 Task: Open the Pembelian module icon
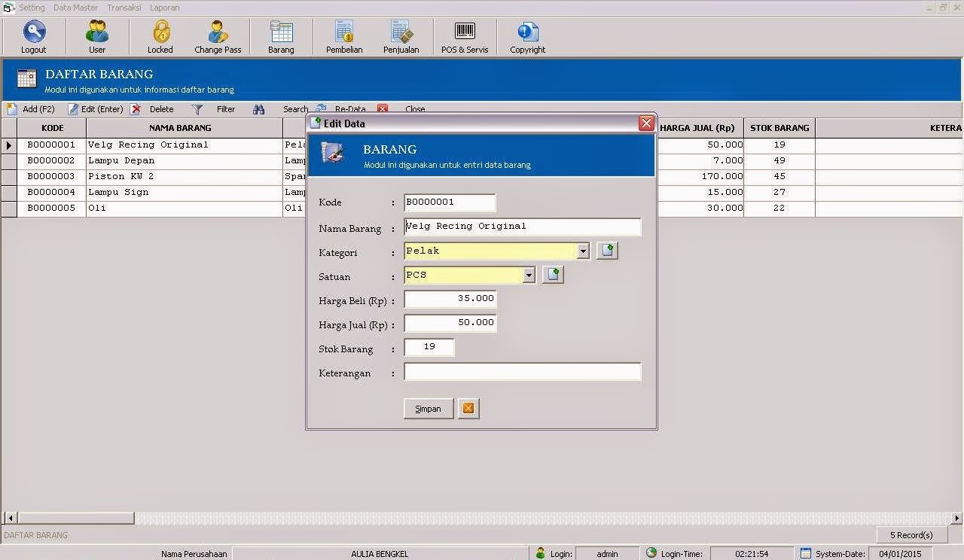(x=344, y=32)
